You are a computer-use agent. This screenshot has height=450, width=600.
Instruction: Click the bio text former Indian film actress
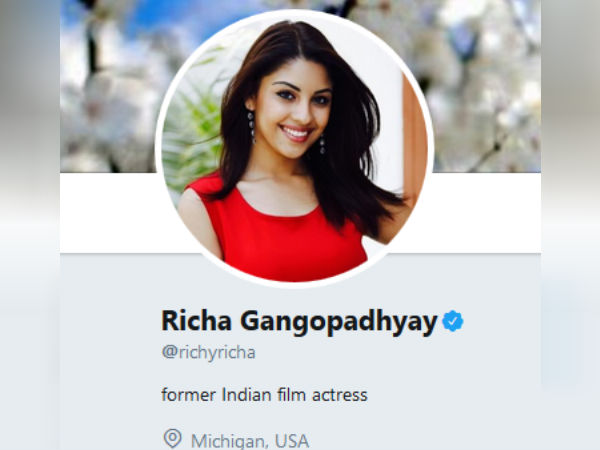tap(264, 395)
